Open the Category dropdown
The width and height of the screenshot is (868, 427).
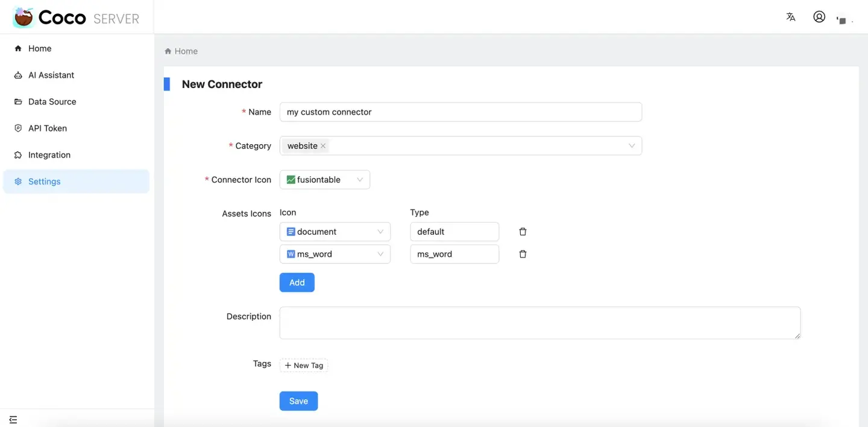631,145
